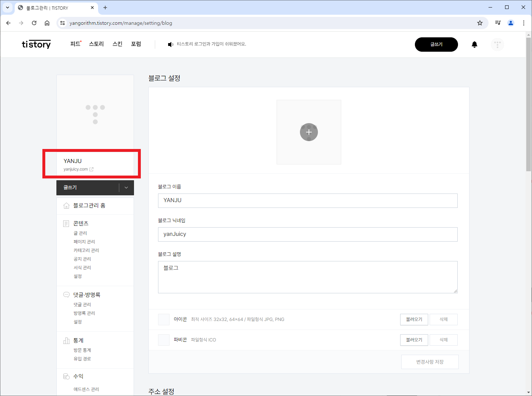Image resolution: width=532 pixels, height=396 pixels.
Task: Click the sidebar 글쓰기 button
Action: tap(88, 188)
